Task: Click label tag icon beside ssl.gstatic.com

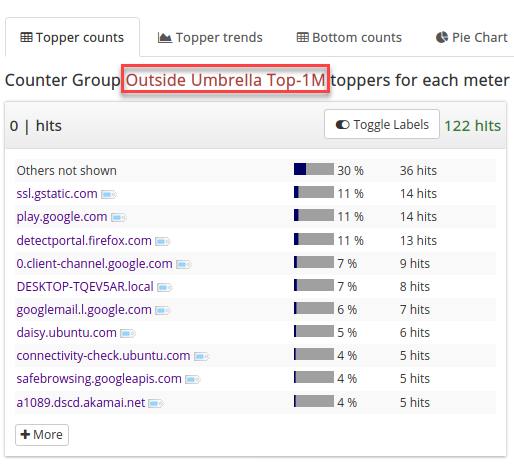Action: coord(109,194)
